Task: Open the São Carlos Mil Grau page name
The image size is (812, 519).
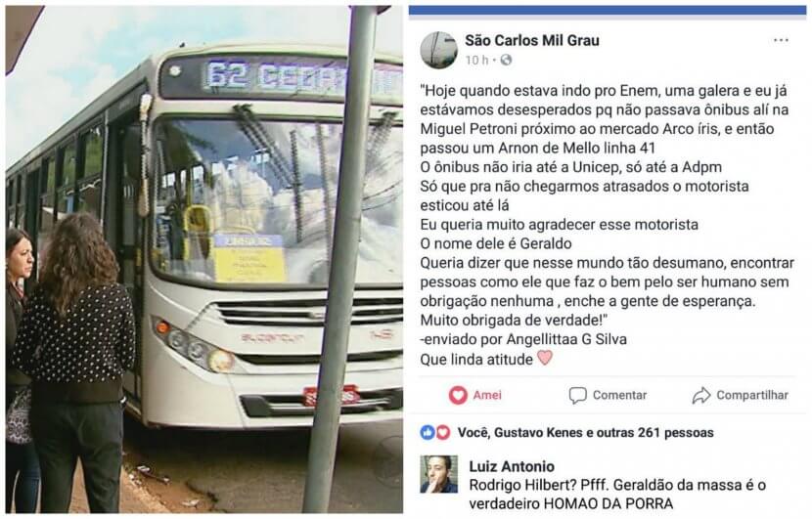Action: 532,40
